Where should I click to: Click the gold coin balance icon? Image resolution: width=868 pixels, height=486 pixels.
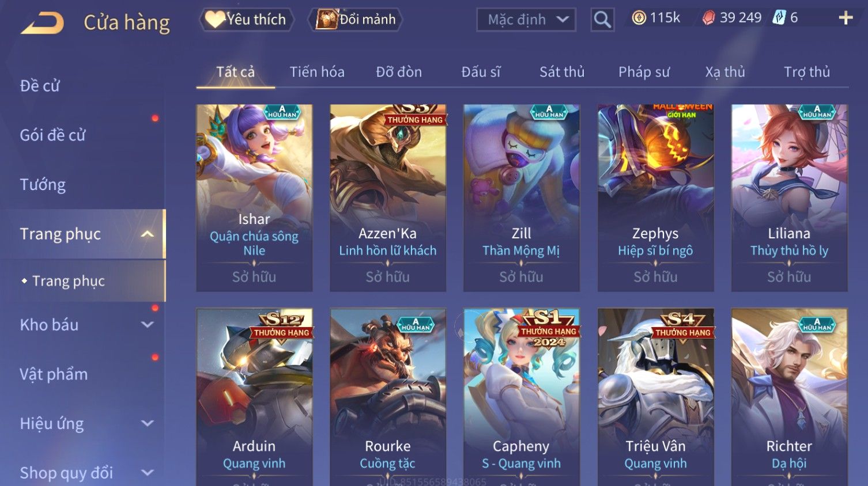639,18
